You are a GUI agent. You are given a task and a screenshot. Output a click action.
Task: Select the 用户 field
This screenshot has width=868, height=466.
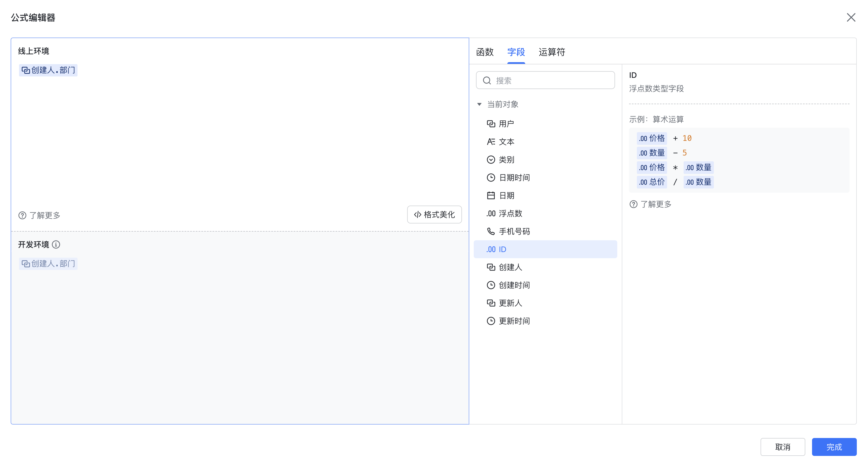tap(545, 124)
